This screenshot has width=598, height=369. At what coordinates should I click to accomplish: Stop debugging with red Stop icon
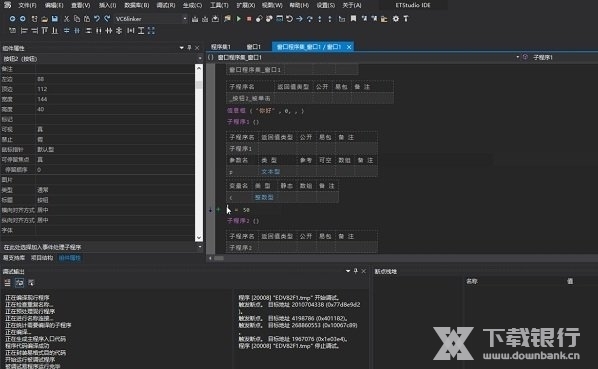click(249, 19)
